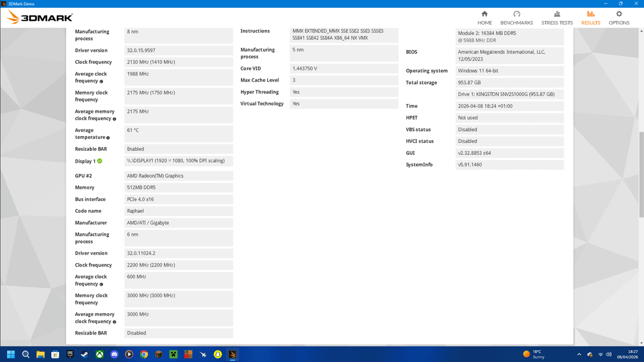Click info icon for GPU #2 Average memory clock frequency
The height and width of the screenshot is (362, 644).
pyautogui.click(x=114, y=321)
